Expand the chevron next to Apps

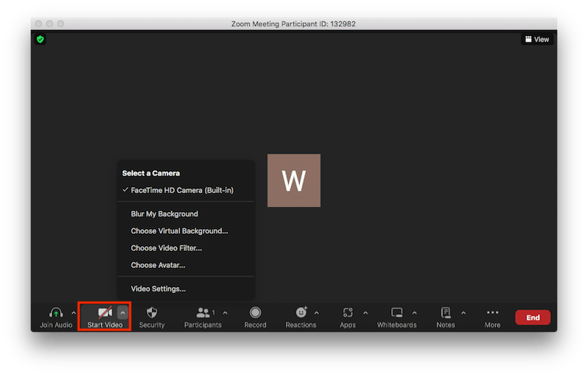coord(365,313)
